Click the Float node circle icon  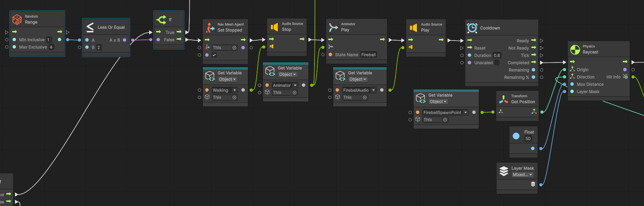pyautogui.click(x=516, y=136)
